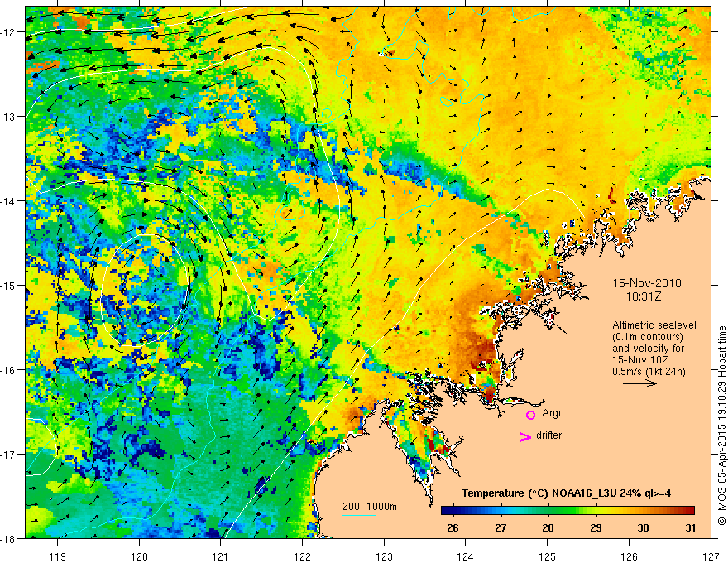This screenshot has height=563, width=728.
Task: Click the IMOS copyright timestamp vertical text
Action: click(x=721, y=426)
